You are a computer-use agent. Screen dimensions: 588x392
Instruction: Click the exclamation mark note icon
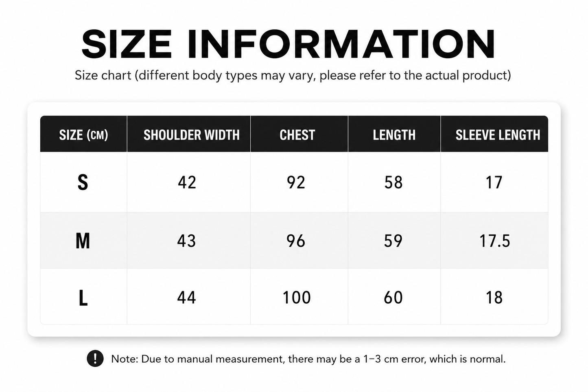pyautogui.click(x=95, y=359)
